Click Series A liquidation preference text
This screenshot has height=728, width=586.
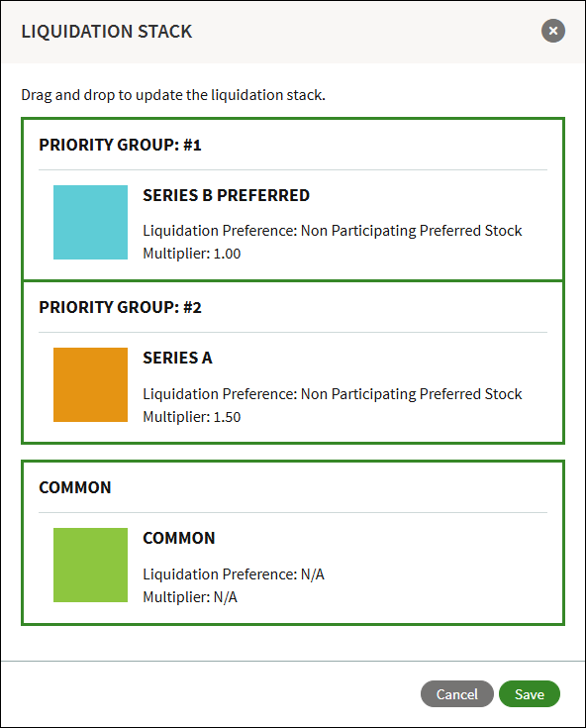pos(333,394)
